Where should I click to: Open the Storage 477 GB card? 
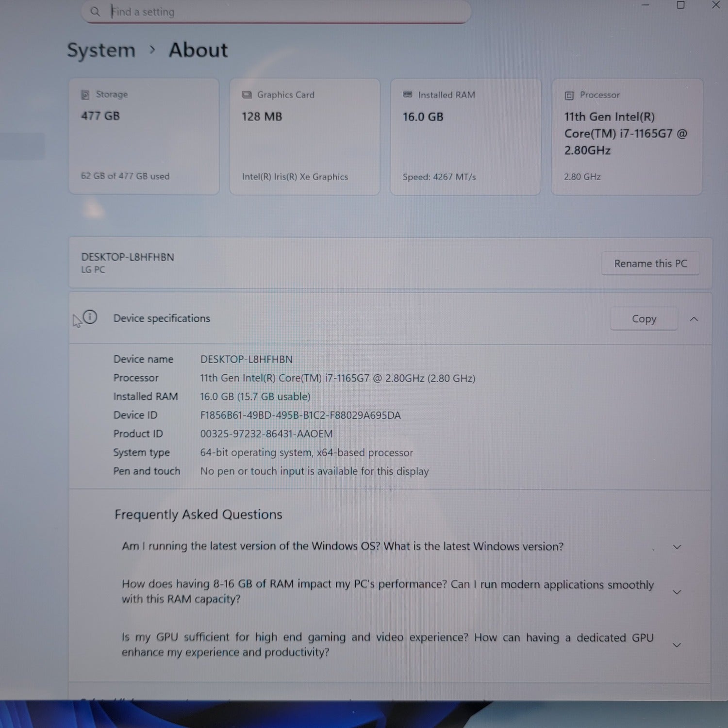pos(144,137)
